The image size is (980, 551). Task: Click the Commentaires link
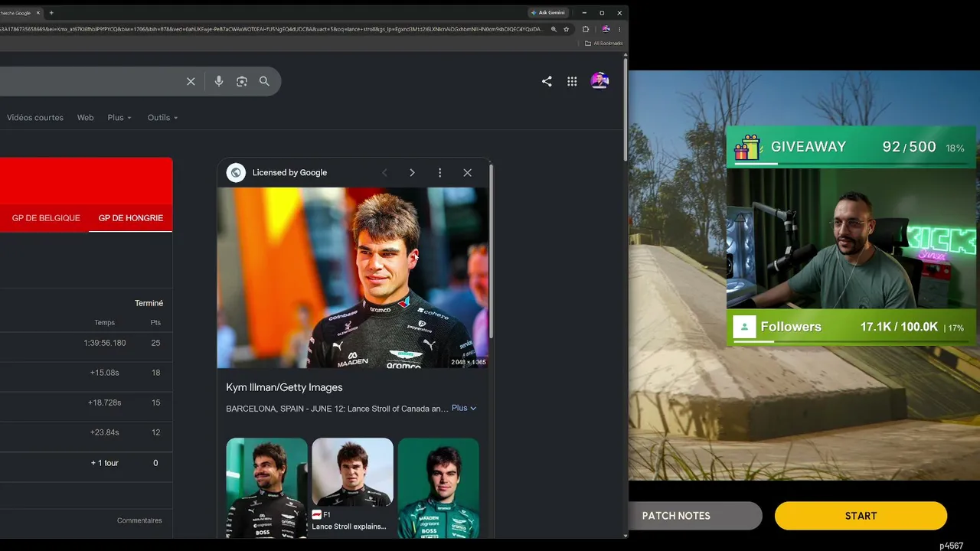pyautogui.click(x=139, y=520)
